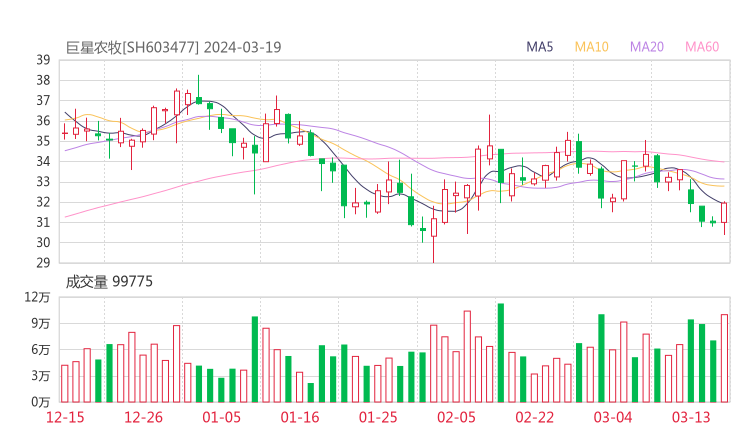Click the 34 price axis label
The image size is (740, 440).
pos(43,161)
